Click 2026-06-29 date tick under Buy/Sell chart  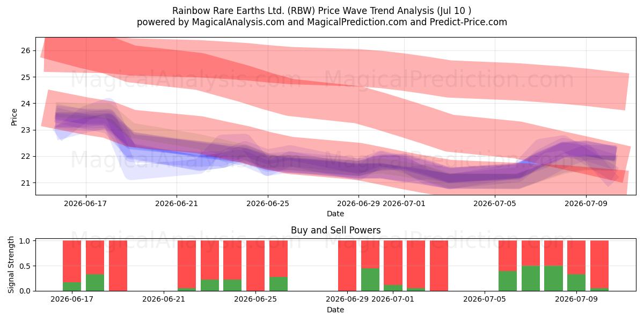[x=347, y=299]
